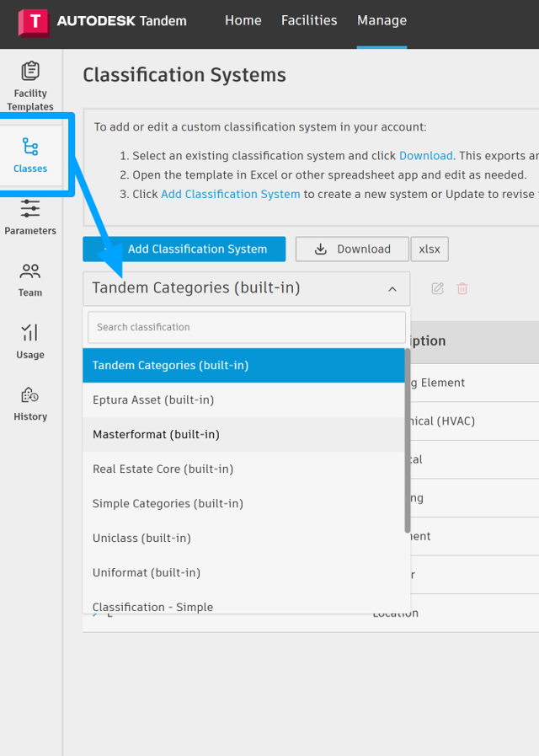The height and width of the screenshot is (756, 539).
Task: Select Simple Categories (built-in) option
Action: tap(243, 503)
